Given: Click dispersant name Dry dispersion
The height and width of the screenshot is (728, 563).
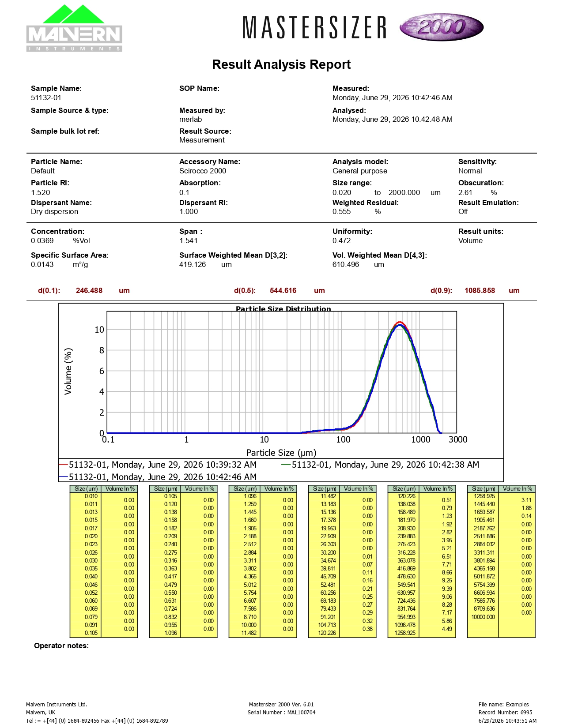Looking at the screenshot, I should tap(54, 211).
